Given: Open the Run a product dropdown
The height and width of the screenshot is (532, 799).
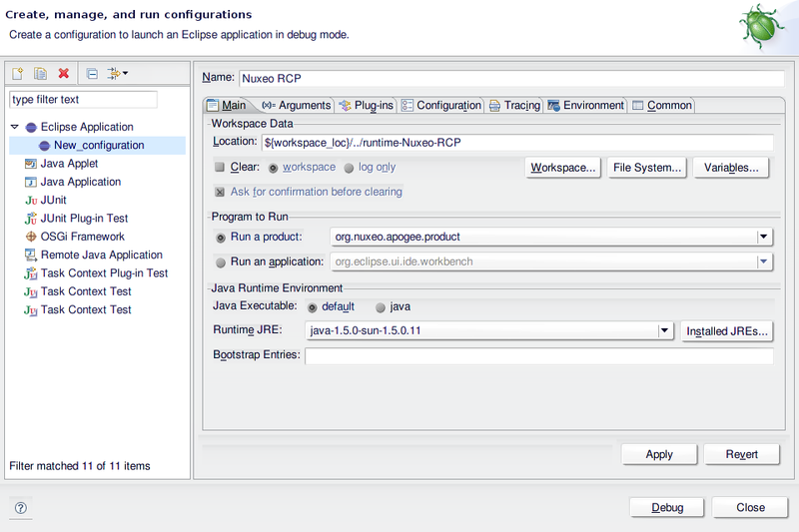Looking at the screenshot, I should pyautogui.click(x=764, y=238).
